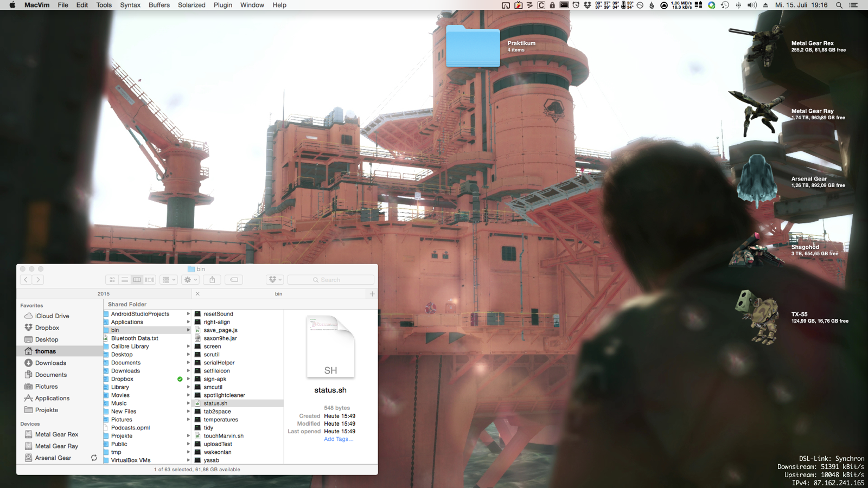The height and width of the screenshot is (488, 868).
Task: Eject Arsenal Gear in the Finder sidebar
Action: (94, 458)
